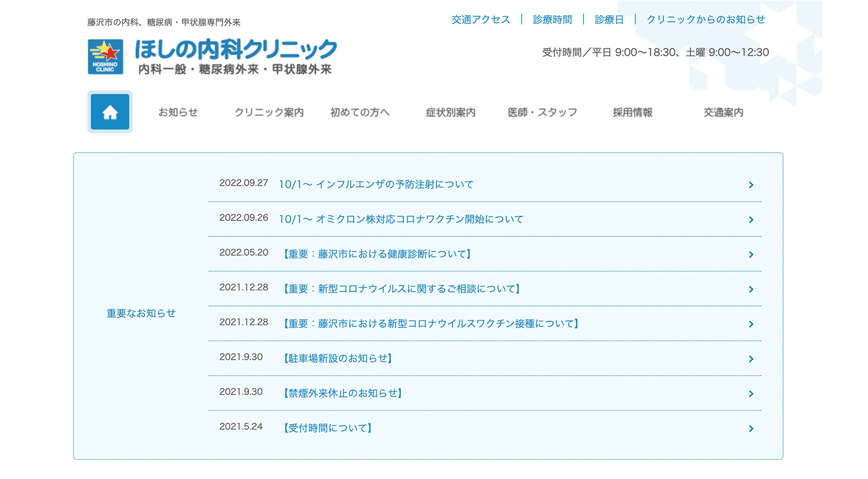Go to 症状別案内 navigation item

[451, 113]
